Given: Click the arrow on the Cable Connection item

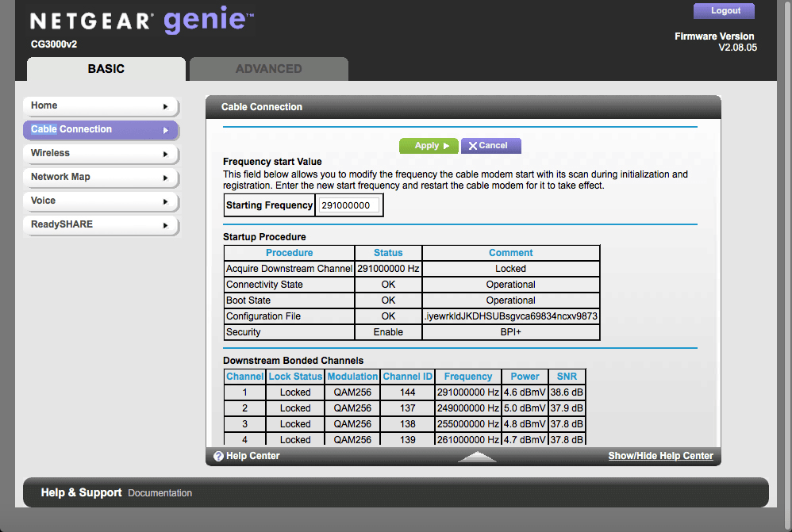Looking at the screenshot, I should [x=165, y=130].
